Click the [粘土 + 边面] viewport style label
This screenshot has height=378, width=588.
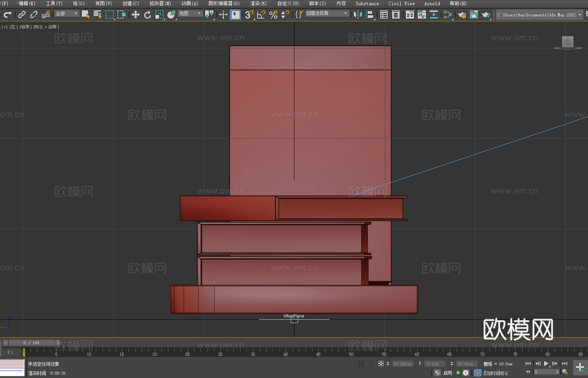[x=46, y=27]
